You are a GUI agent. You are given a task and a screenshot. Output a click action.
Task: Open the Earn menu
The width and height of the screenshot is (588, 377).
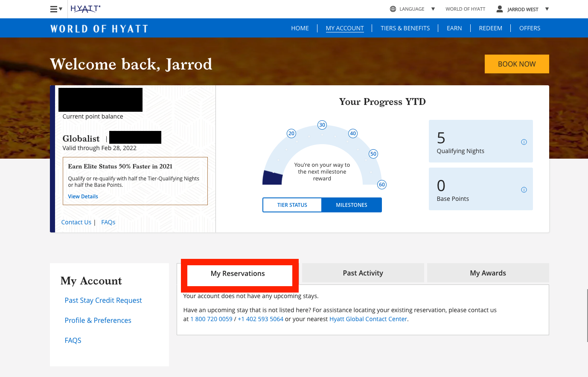pyautogui.click(x=454, y=28)
